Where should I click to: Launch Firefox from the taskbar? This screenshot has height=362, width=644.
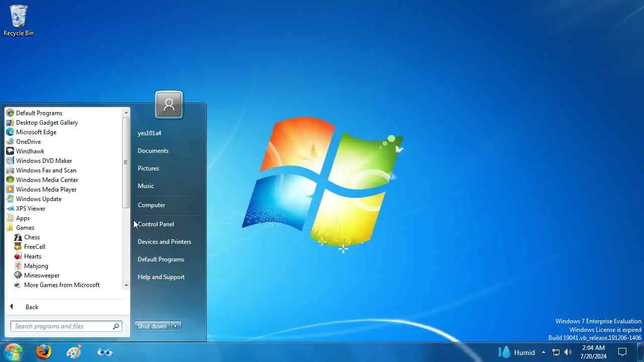click(44, 352)
